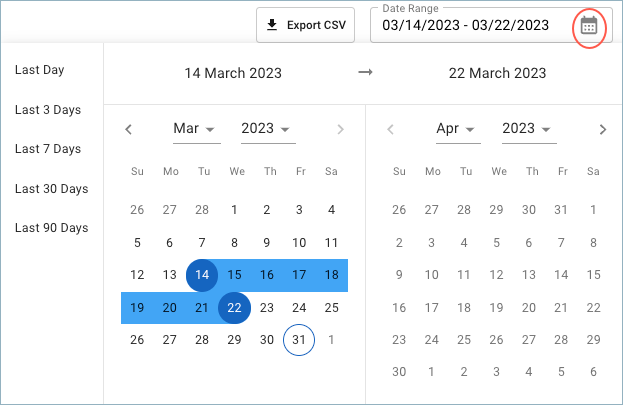The image size is (623, 405).
Task: Pick today's outlined date March 31
Action: (x=299, y=340)
